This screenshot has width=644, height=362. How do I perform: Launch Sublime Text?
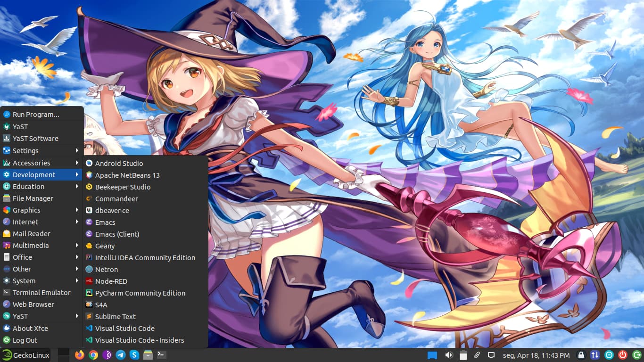click(145, 316)
